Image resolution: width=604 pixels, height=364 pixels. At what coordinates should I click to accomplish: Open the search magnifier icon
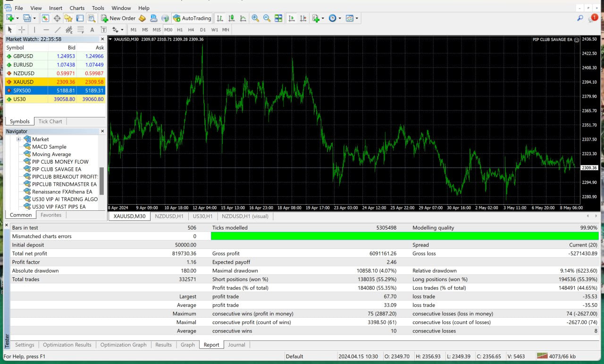pos(580,18)
